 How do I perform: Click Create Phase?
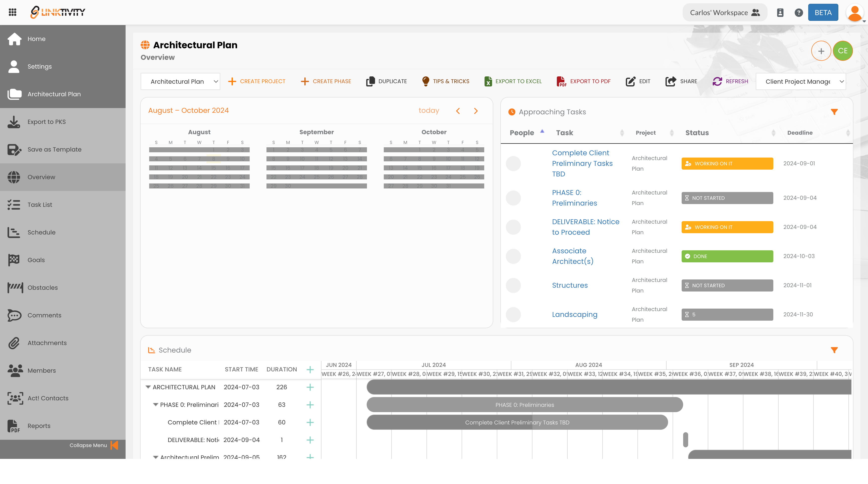click(326, 81)
